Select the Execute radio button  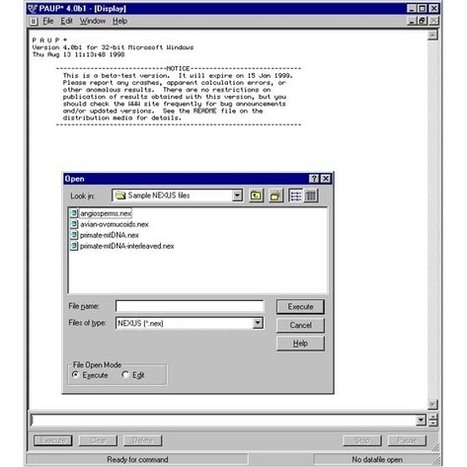75,375
